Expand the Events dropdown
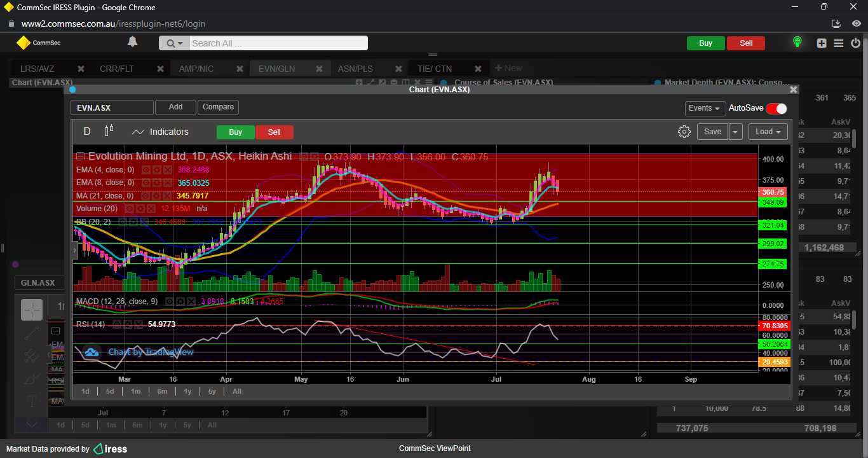 pos(705,108)
